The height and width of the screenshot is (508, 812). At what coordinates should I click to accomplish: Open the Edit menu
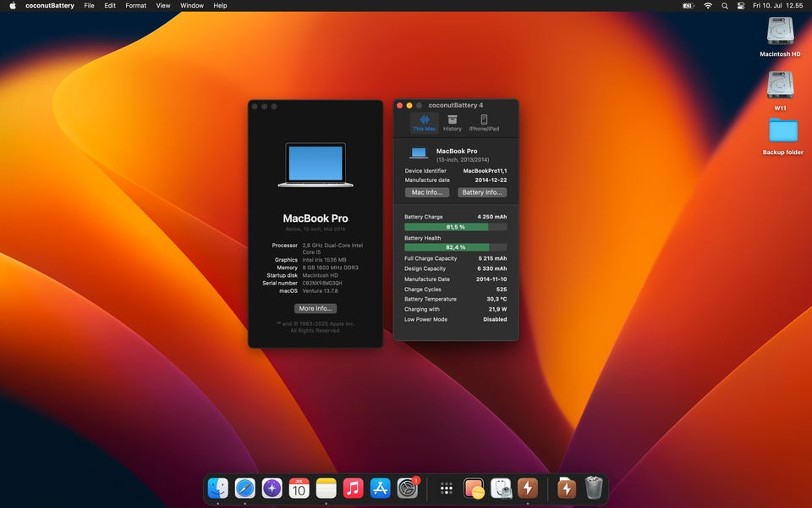(x=110, y=6)
